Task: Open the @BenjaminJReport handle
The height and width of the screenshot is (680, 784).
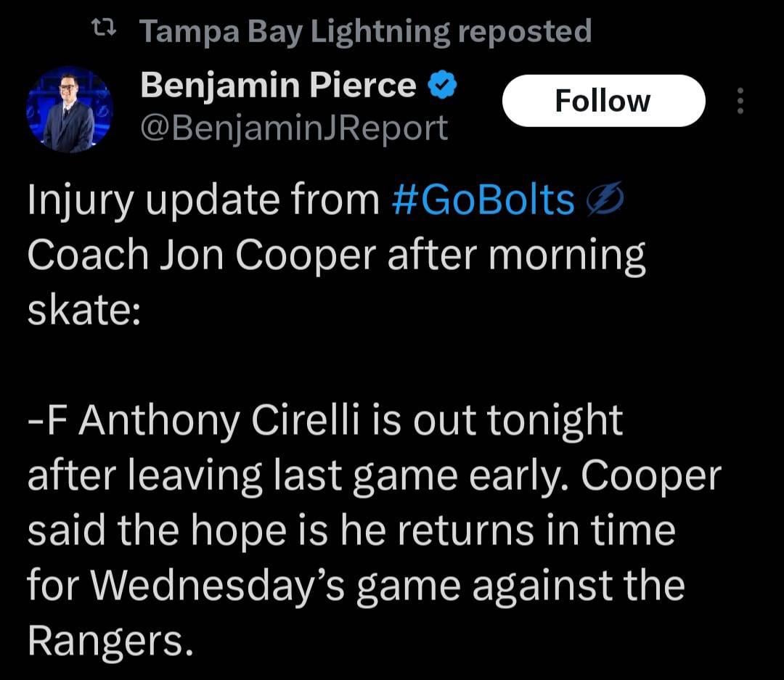Action: 293,129
